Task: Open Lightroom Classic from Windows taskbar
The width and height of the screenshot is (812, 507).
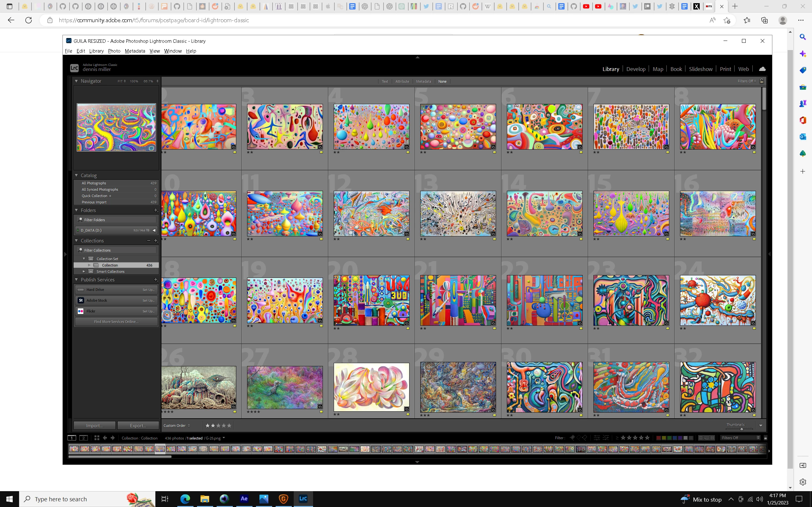Action: pyautogui.click(x=303, y=499)
